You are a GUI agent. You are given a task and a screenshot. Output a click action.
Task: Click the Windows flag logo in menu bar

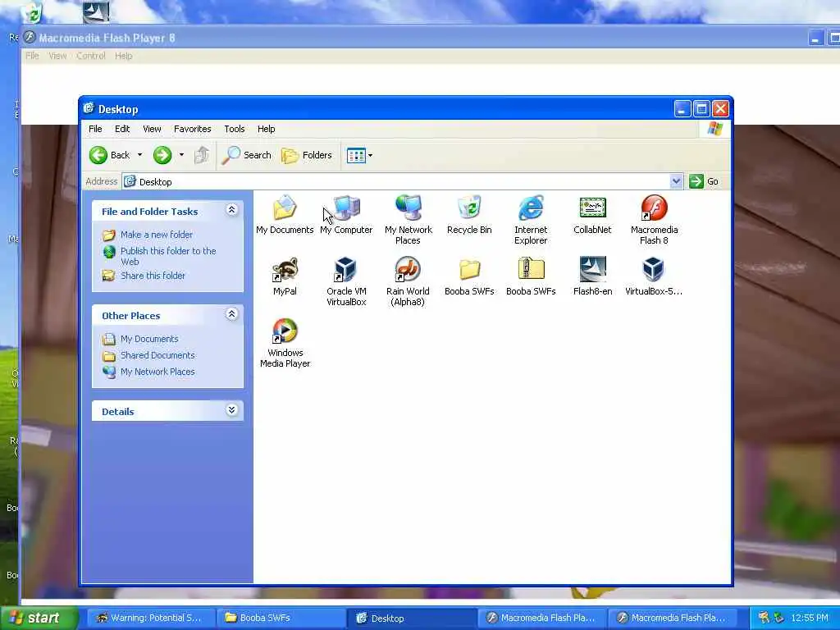click(x=714, y=129)
